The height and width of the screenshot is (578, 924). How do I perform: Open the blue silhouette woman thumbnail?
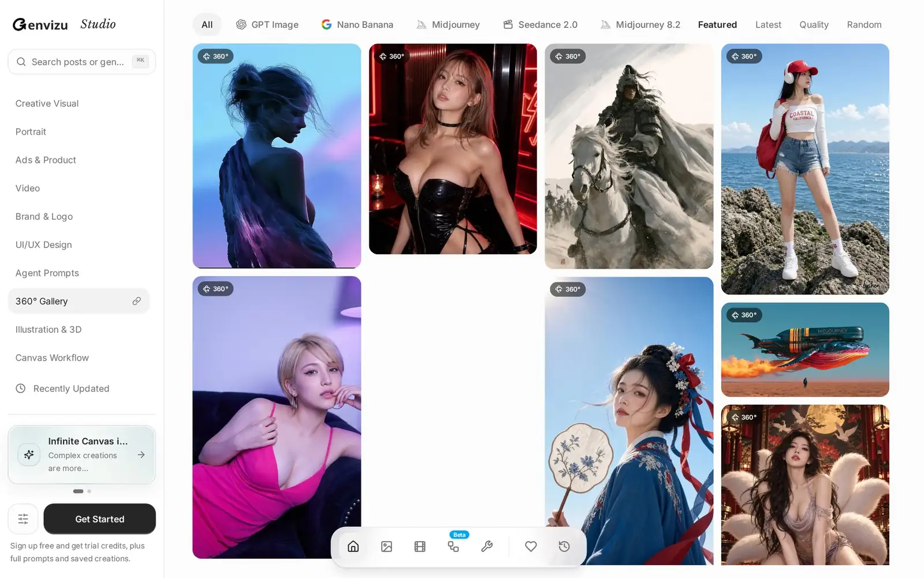click(x=277, y=156)
